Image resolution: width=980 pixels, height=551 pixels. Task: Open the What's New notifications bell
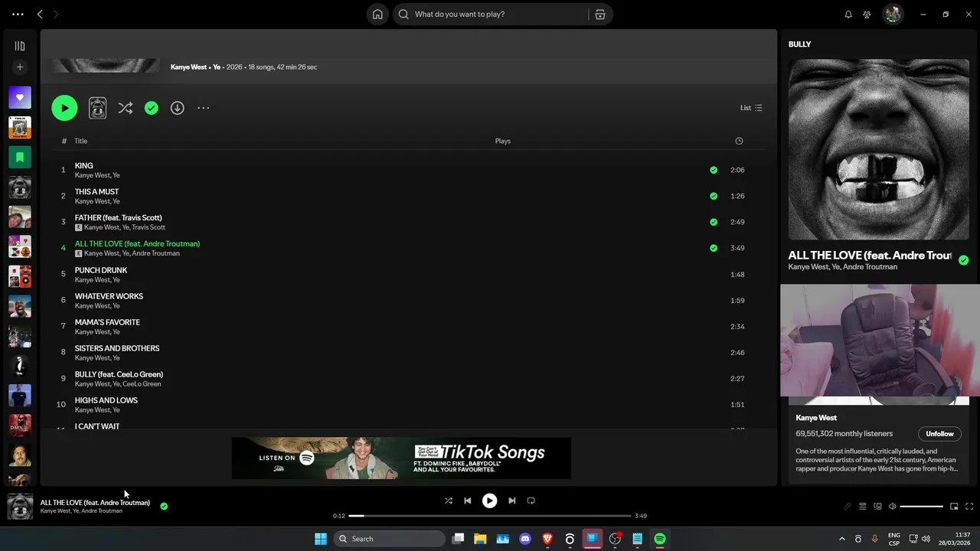[x=848, y=14]
